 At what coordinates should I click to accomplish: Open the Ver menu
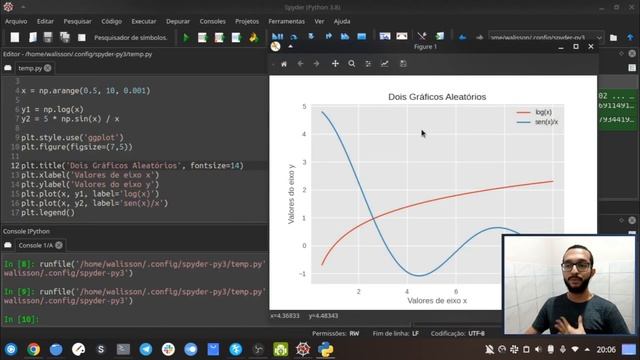click(x=319, y=21)
